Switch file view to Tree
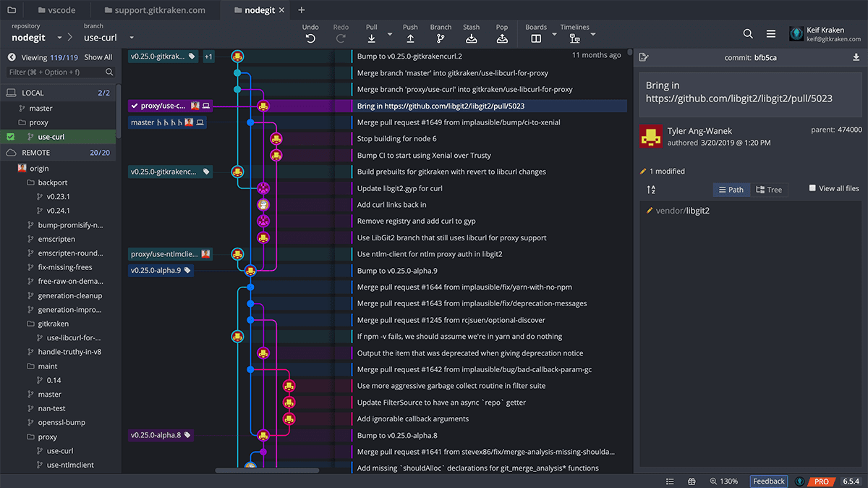Viewport: 868px width, 488px height. (769, 190)
